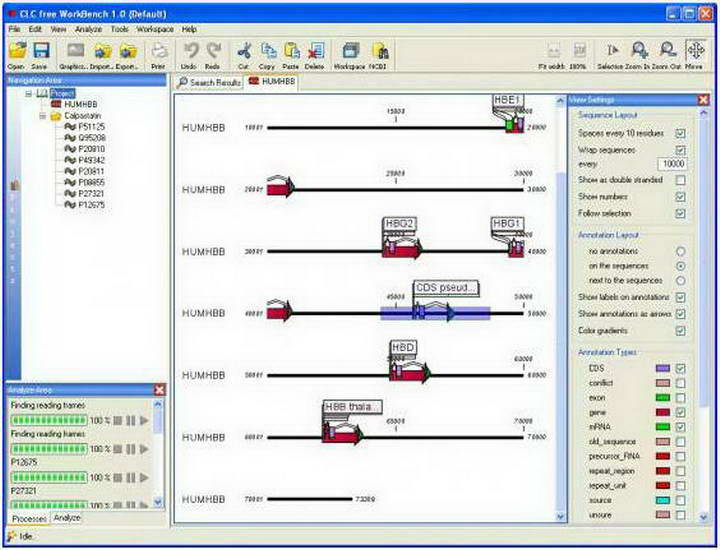Click the Paste toolbar icon
This screenshot has width=720, height=550.
[x=292, y=51]
